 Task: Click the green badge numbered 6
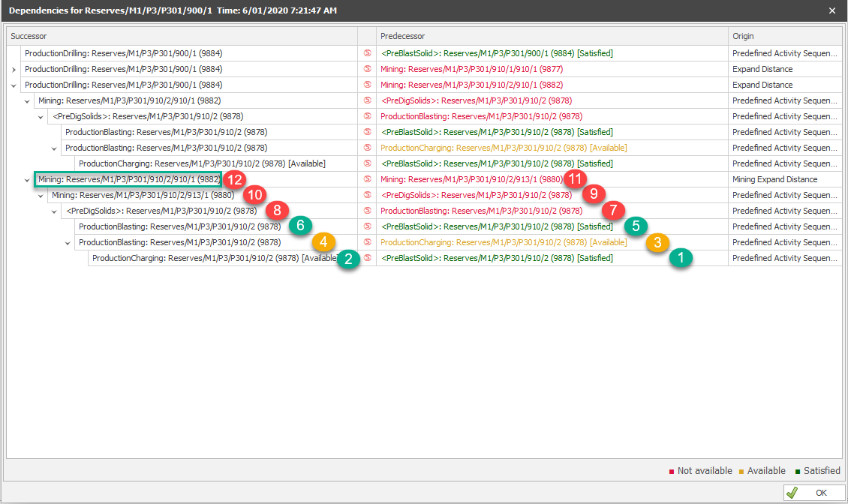point(300,224)
